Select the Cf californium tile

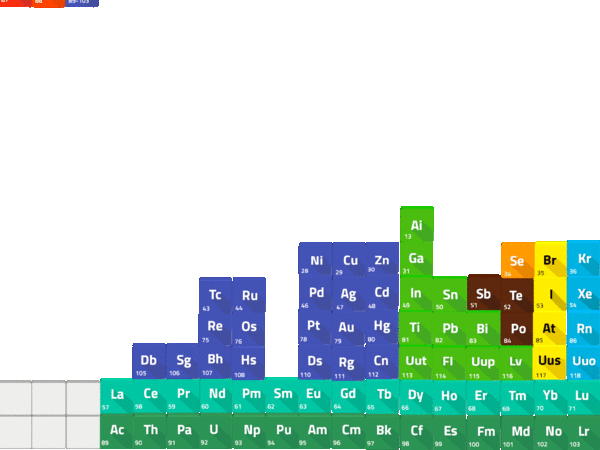pos(417,432)
